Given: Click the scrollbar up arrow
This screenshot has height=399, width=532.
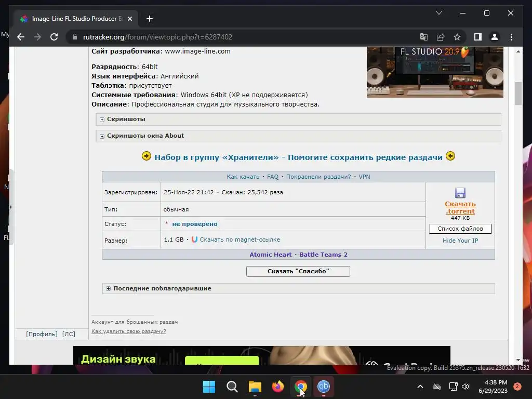Looking at the screenshot, I should (x=518, y=51).
